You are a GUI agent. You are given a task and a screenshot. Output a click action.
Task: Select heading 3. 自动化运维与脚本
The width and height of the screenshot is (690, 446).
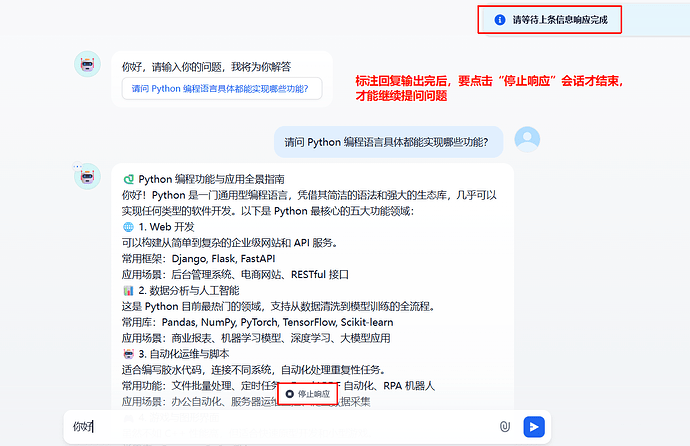tap(184, 354)
